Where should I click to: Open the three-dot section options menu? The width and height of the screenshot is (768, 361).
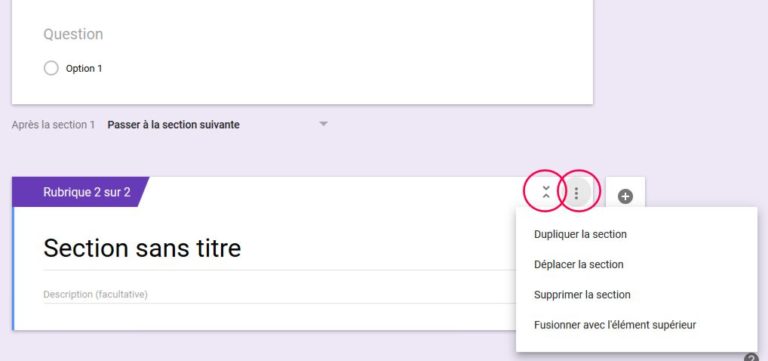576,193
